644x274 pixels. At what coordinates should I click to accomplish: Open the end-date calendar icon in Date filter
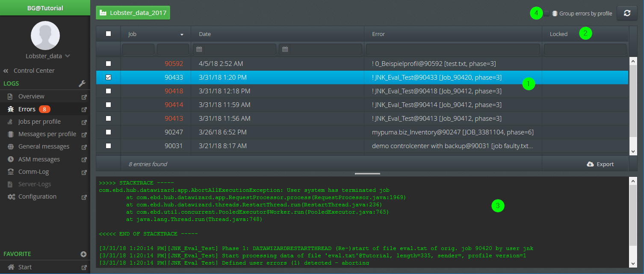[x=285, y=49]
